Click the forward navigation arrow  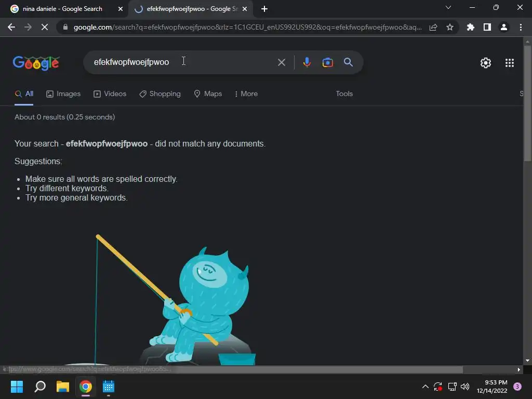[x=28, y=27]
